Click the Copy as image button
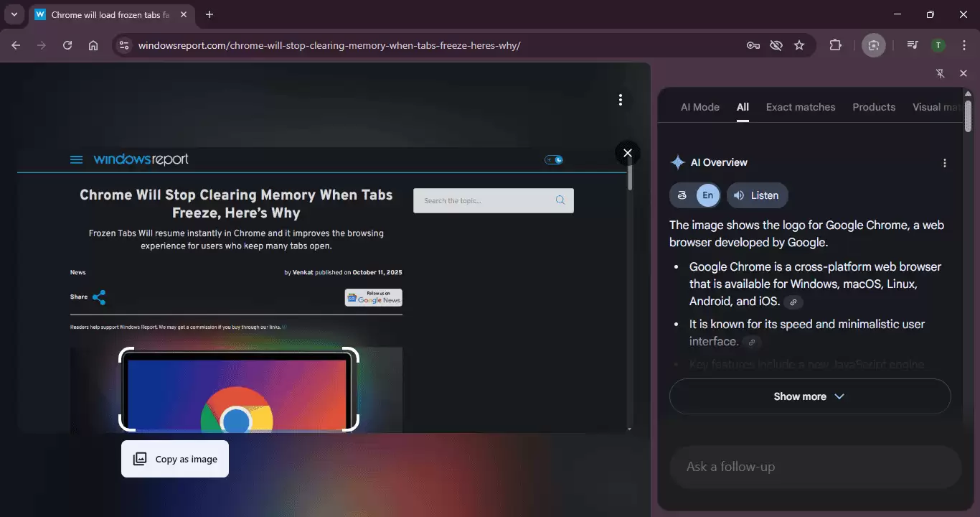The height and width of the screenshot is (517, 980). [x=175, y=459]
